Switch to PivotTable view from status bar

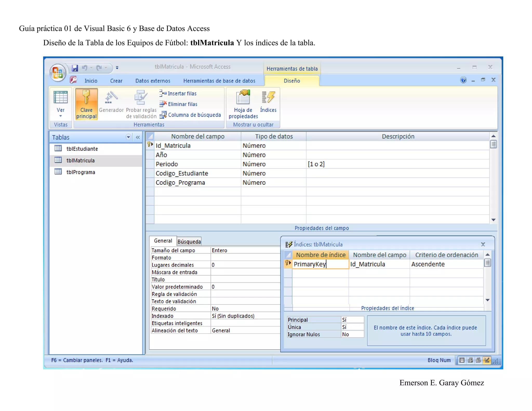470,360
